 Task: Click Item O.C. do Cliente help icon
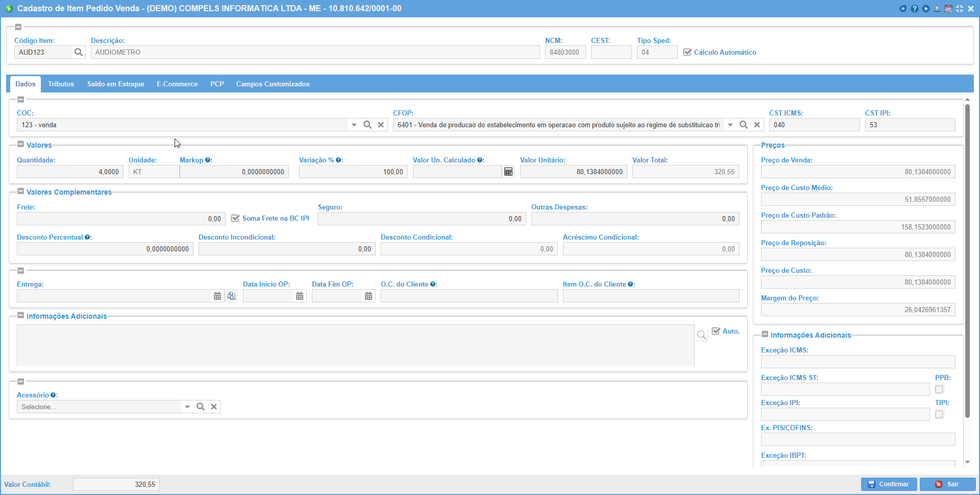click(630, 284)
